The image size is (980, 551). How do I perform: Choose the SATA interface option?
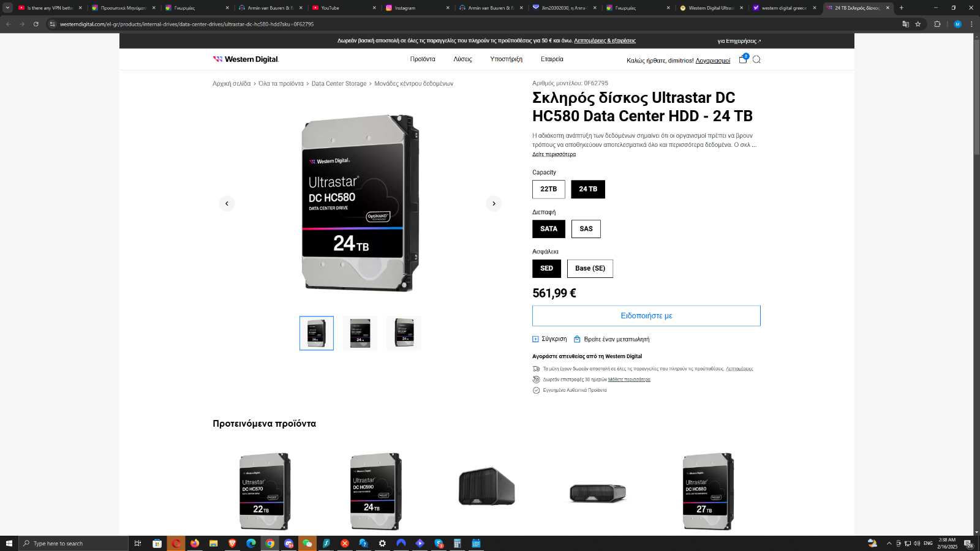(x=549, y=229)
